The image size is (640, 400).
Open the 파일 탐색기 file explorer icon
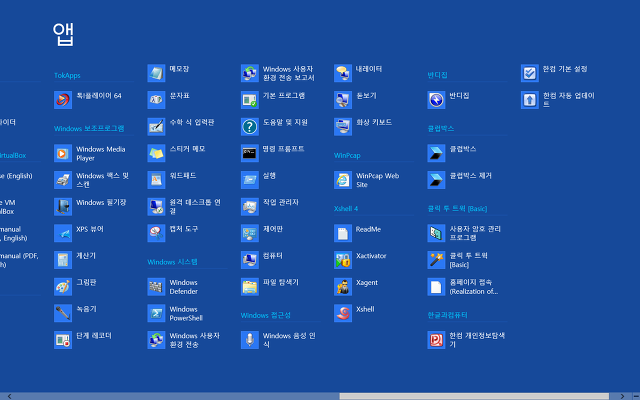coord(250,287)
